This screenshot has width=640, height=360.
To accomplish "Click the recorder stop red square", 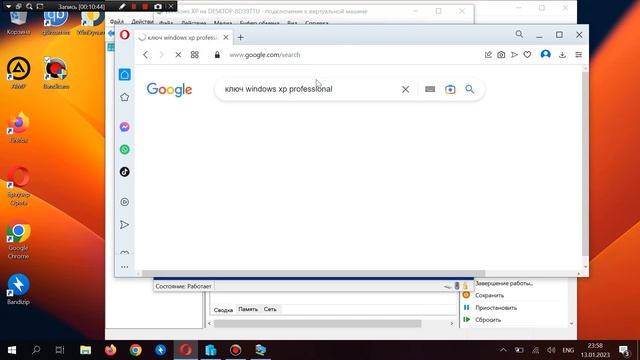I will click(x=145, y=7).
